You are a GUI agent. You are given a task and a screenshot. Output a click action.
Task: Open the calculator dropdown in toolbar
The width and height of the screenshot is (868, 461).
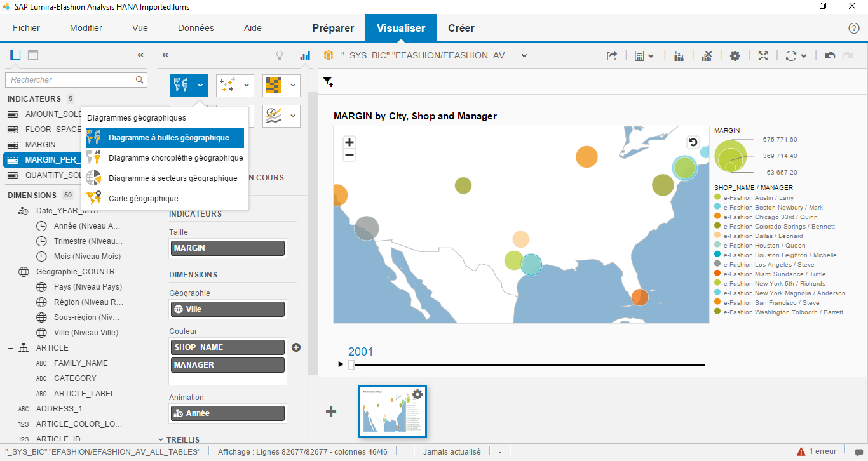(644, 56)
